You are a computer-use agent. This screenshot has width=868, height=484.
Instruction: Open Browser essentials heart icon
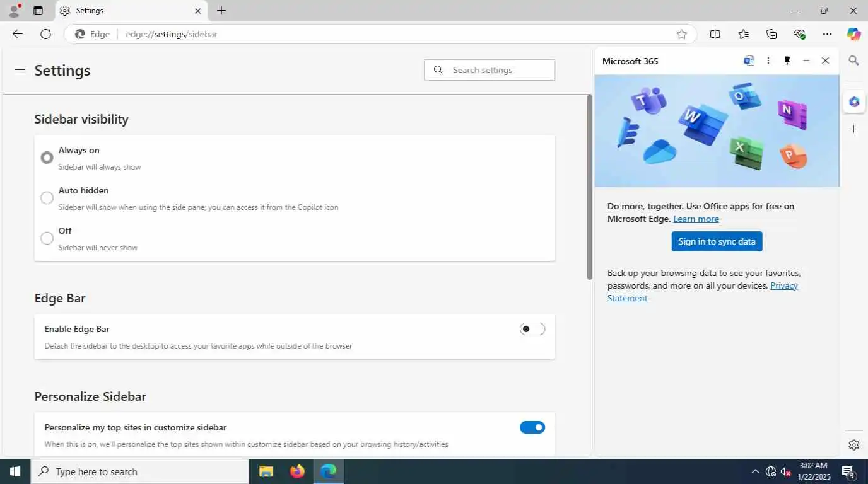coord(799,34)
